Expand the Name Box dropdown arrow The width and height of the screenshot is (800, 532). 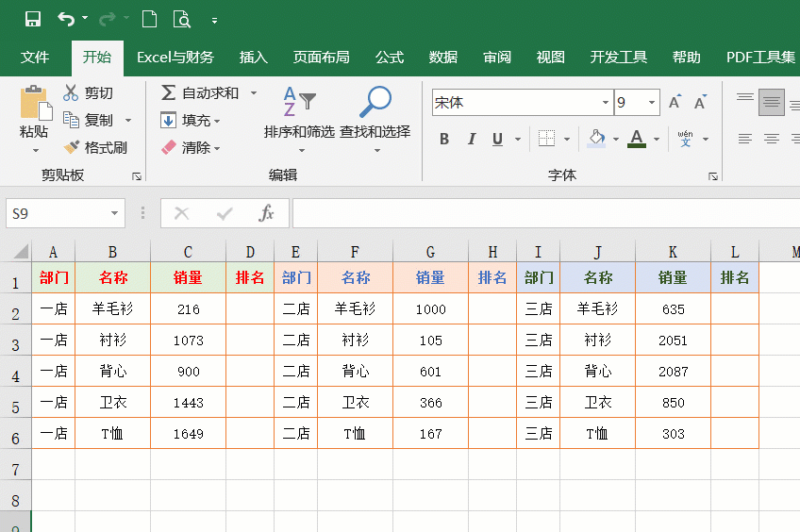(115, 214)
